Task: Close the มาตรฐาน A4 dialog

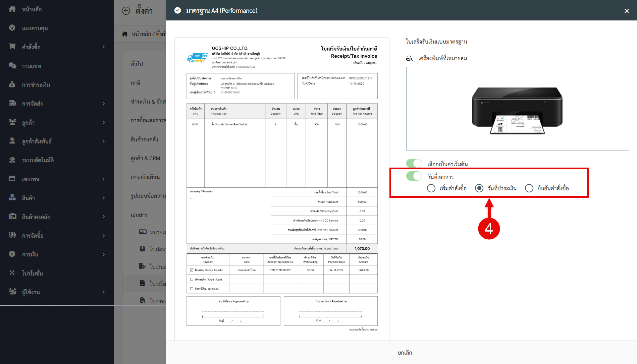Action: coord(626,11)
